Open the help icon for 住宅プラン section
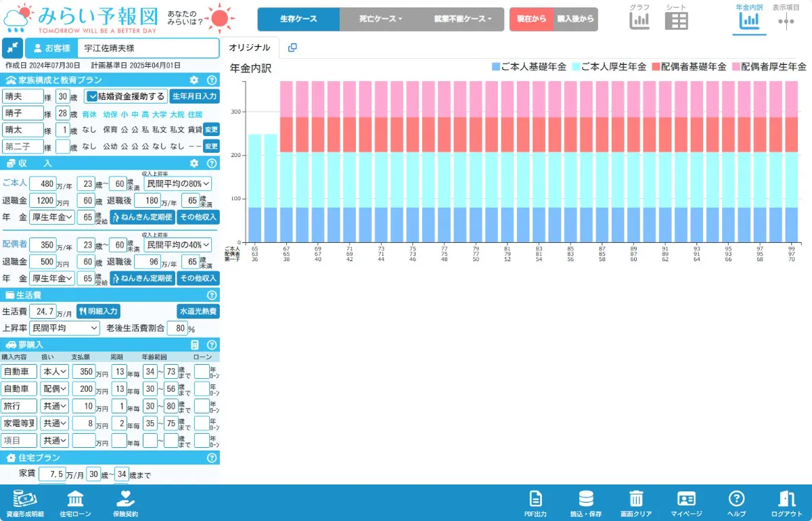Screen dimensions: 812x521 point(211,457)
